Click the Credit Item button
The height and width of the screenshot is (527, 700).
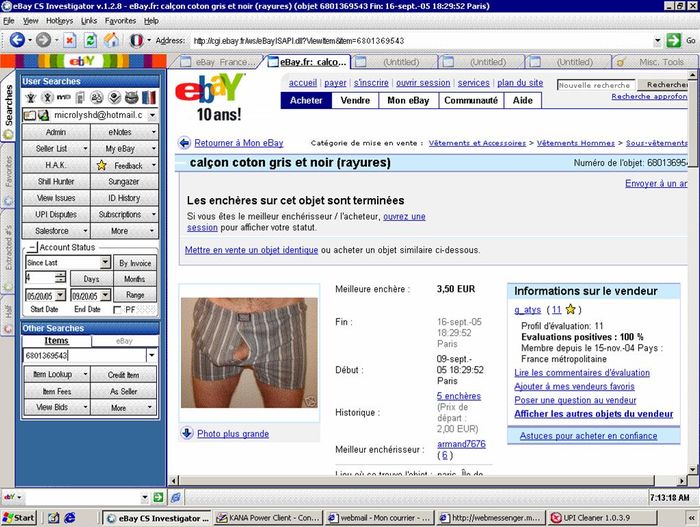124,375
